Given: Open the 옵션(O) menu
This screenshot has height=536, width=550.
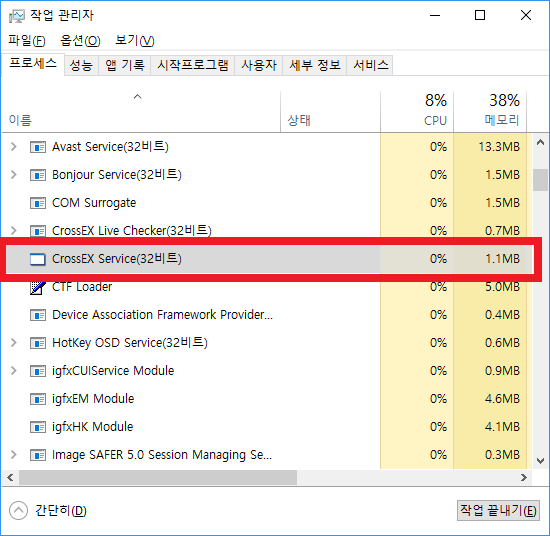Looking at the screenshot, I should [x=80, y=41].
